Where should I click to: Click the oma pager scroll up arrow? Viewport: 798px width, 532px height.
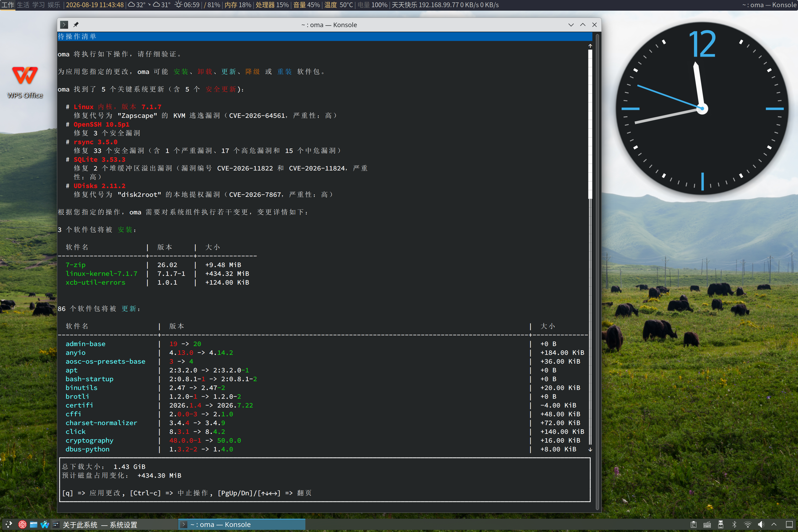coord(590,46)
